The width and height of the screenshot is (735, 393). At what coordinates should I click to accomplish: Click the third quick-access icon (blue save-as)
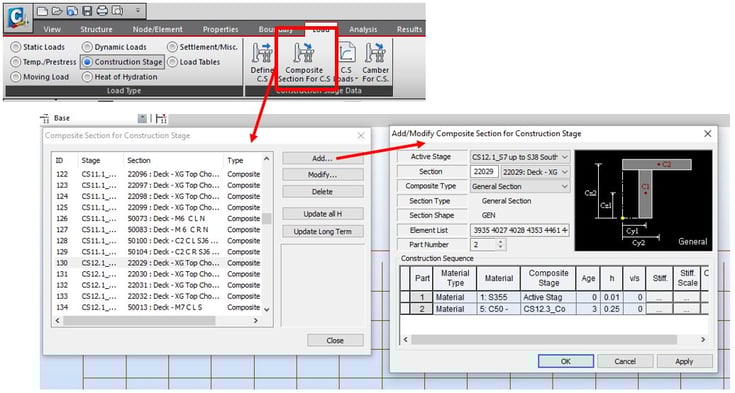pos(72,10)
